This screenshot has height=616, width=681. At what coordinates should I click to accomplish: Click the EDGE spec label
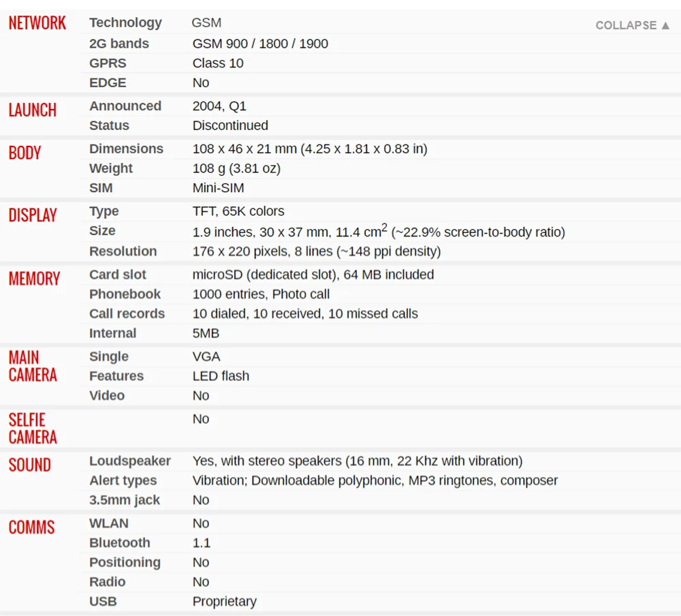[x=108, y=82]
